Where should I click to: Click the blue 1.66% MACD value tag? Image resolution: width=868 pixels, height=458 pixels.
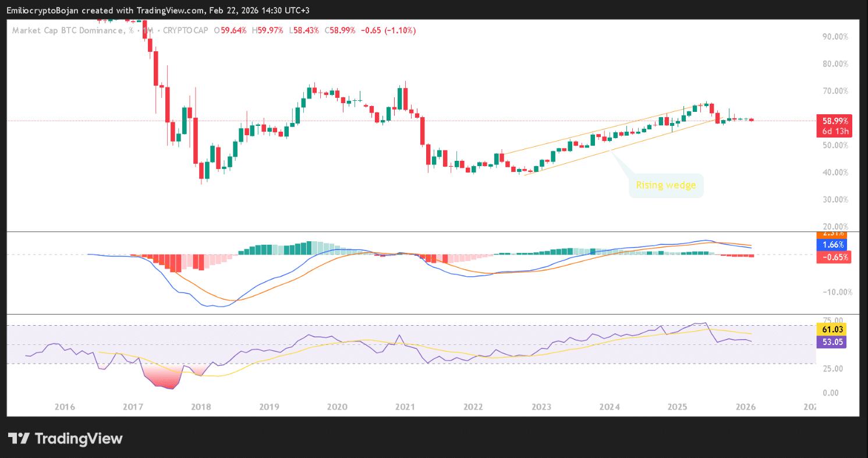tap(834, 245)
